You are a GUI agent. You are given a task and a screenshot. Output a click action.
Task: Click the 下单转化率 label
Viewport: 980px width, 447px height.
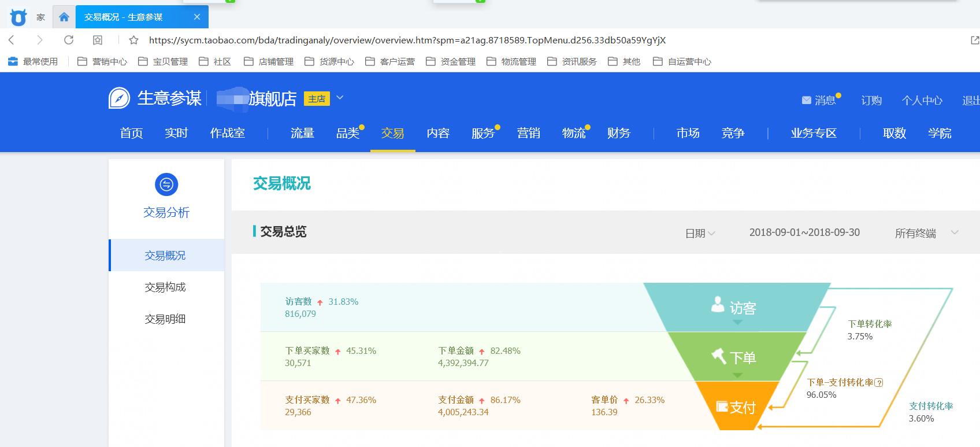click(x=870, y=324)
